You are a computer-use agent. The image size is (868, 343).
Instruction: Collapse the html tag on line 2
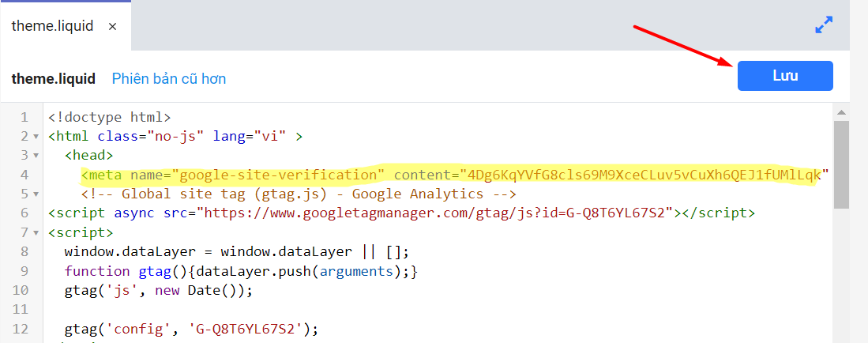tap(36, 136)
